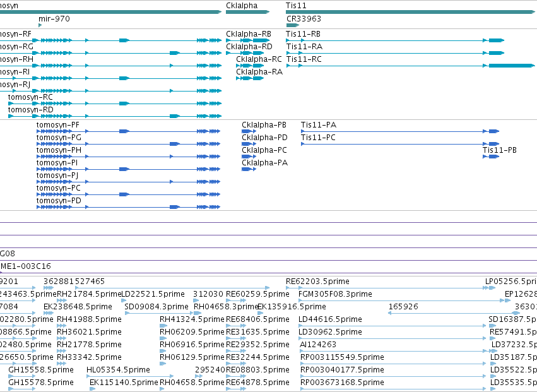Open the RP003115549.5prime EST label
This screenshot has height=392, width=537.
(x=342, y=357)
